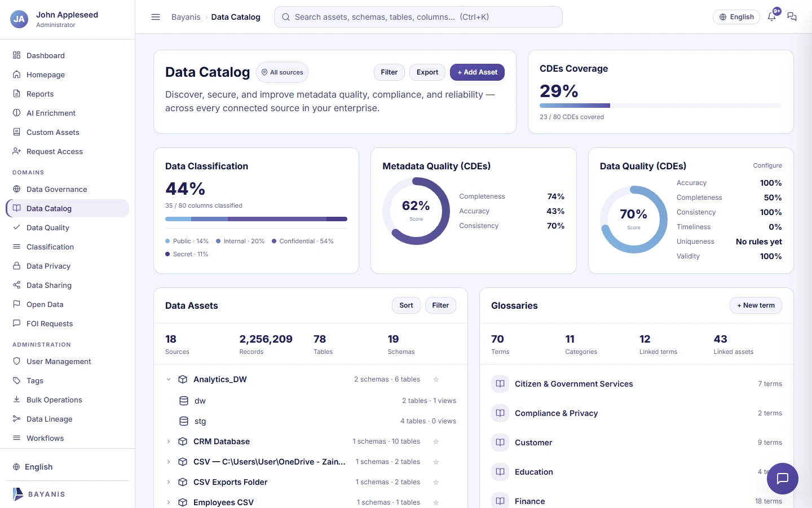Click the Analytics_DW cube icon
Screen dimensions: 812x508
coord(183,379)
